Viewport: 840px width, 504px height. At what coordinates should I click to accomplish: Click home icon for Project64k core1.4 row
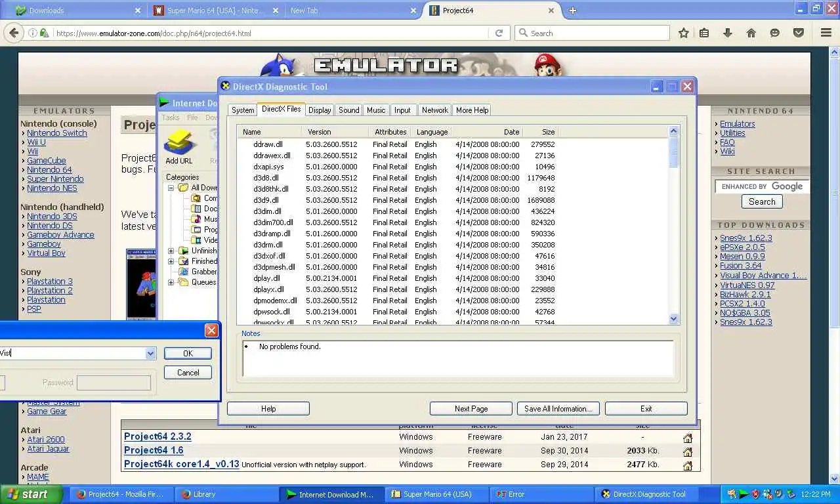point(688,465)
